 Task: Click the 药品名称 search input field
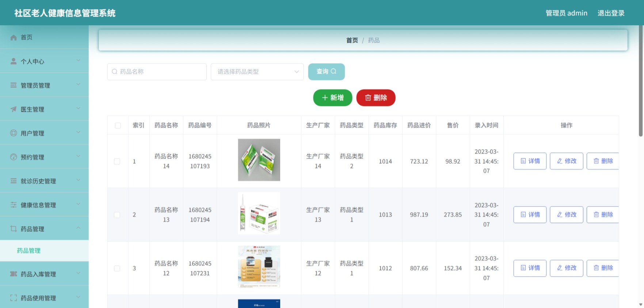tap(157, 72)
